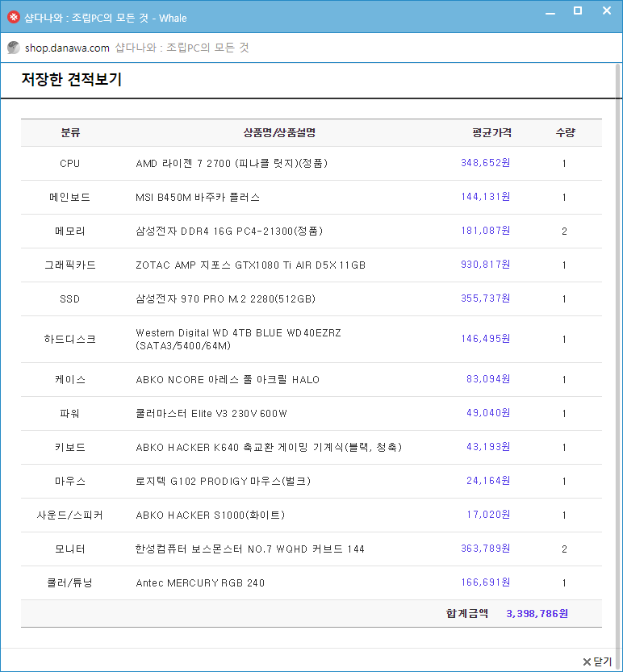Viewport: 623px width, 672px height.
Task: Click the site info icon beside shop.danawa.com
Action: point(13,48)
